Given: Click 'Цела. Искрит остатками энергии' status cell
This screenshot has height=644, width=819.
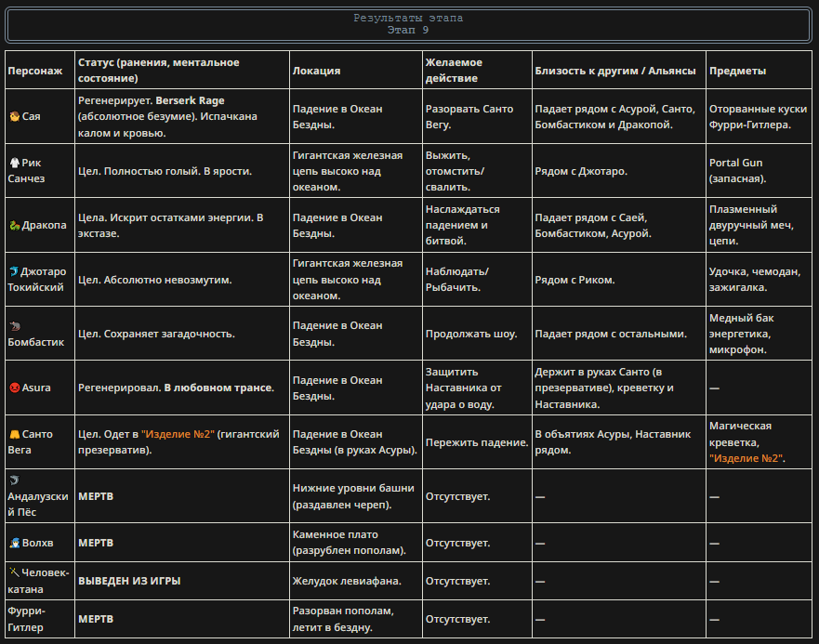Looking at the screenshot, I should pyautogui.click(x=182, y=226).
